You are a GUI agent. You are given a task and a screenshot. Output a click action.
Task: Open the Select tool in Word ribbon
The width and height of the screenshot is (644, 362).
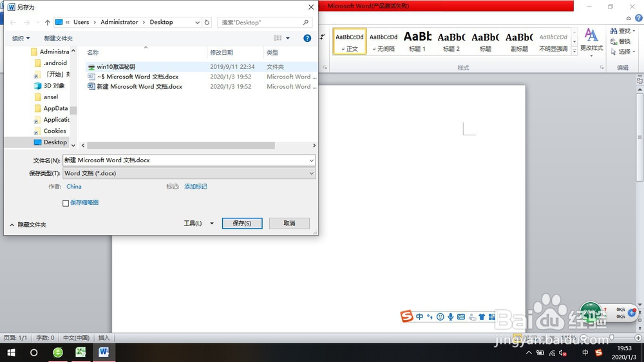point(622,52)
